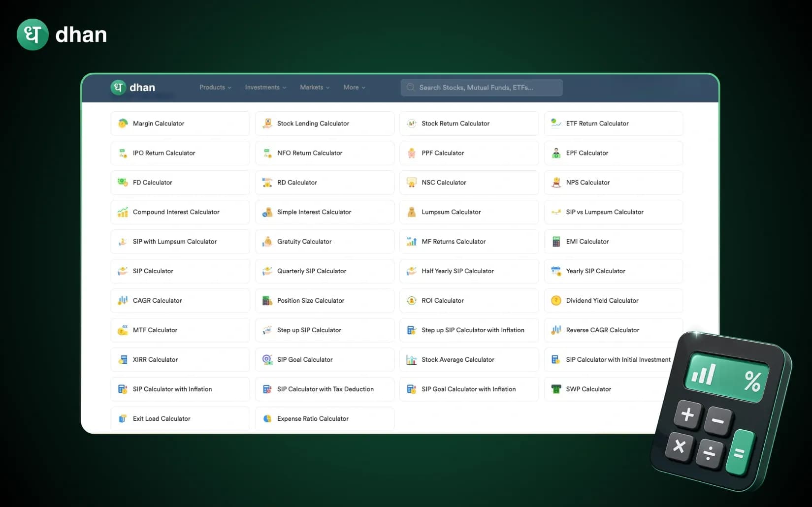The width and height of the screenshot is (812, 507).
Task: Click the dhan logo in the navbar
Action: click(133, 88)
